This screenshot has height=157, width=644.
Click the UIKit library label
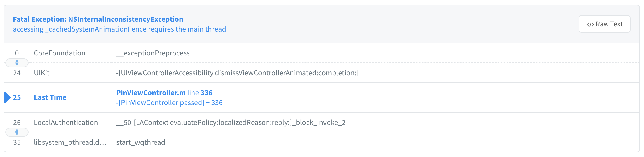(42, 73)
